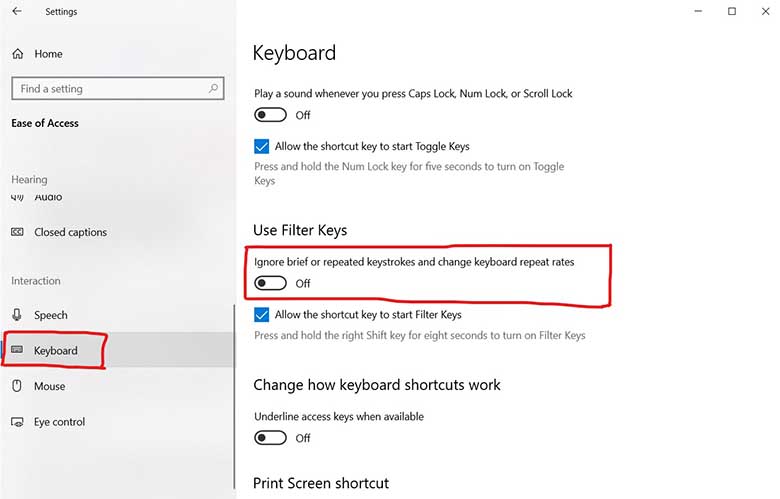Click the back arrow in Settings

click(16, 12)
